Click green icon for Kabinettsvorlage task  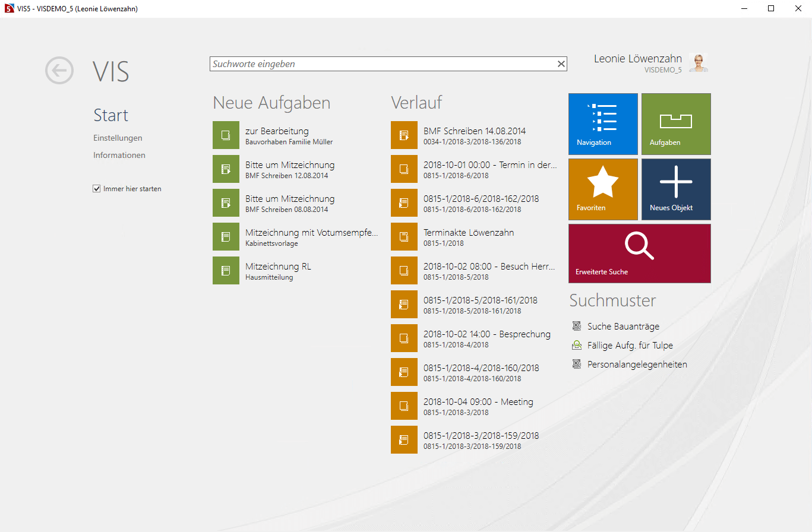coord(226,236)
